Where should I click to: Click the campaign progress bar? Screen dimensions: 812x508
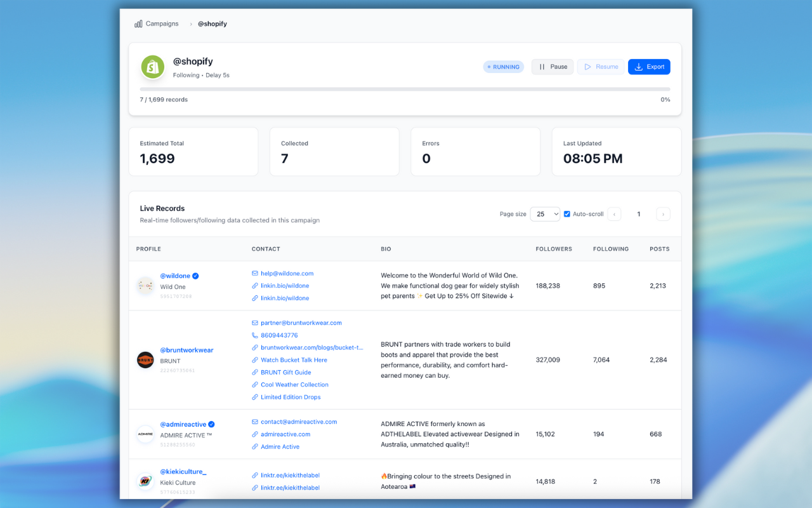point(405,90)
